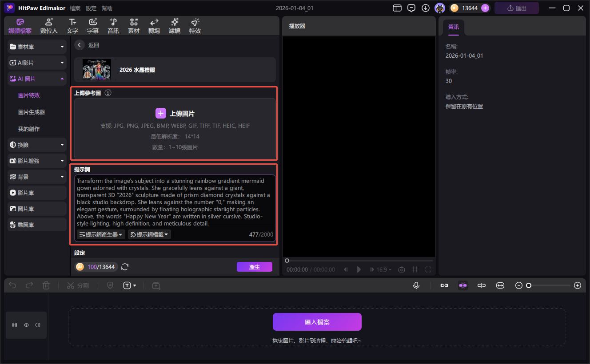Click the microphone voice-over record icon
This screenshot has width=590, height=364.
click(416, 285)
